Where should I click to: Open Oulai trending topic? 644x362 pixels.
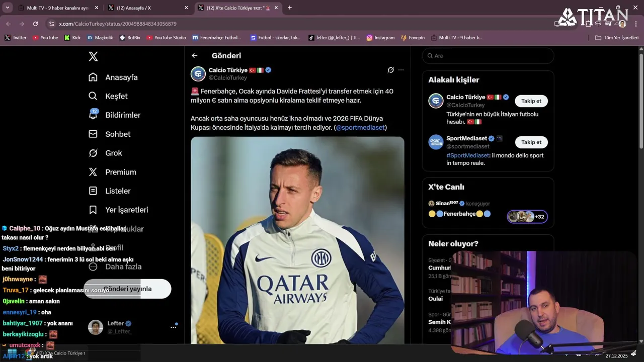click(x=436, y=299)
